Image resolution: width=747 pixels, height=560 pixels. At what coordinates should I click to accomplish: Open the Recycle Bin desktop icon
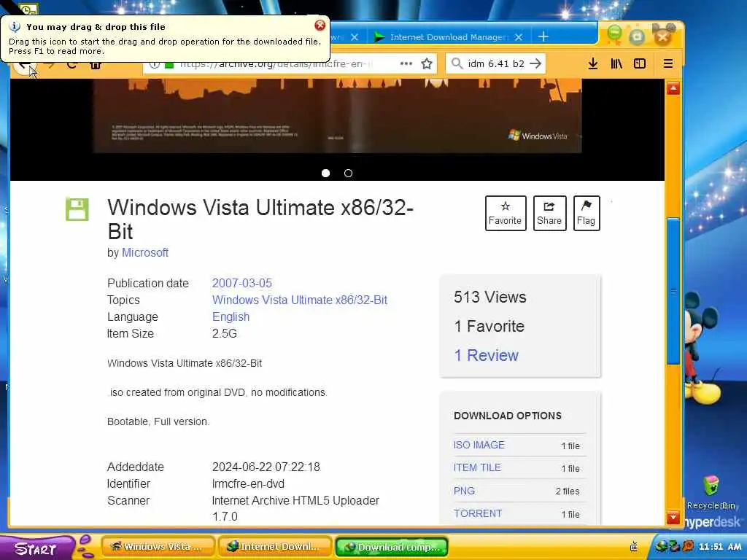pyautogui.click(x=711, y=492)
